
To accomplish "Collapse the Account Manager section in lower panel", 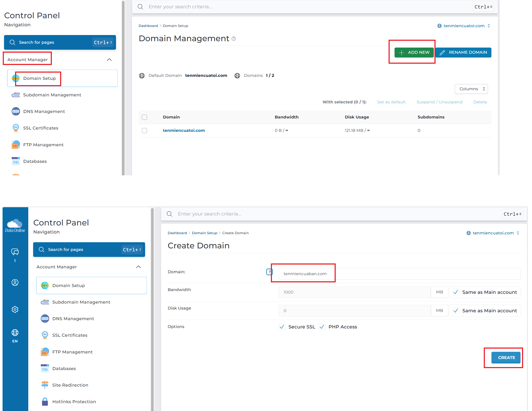I will [x=138, y=267].
